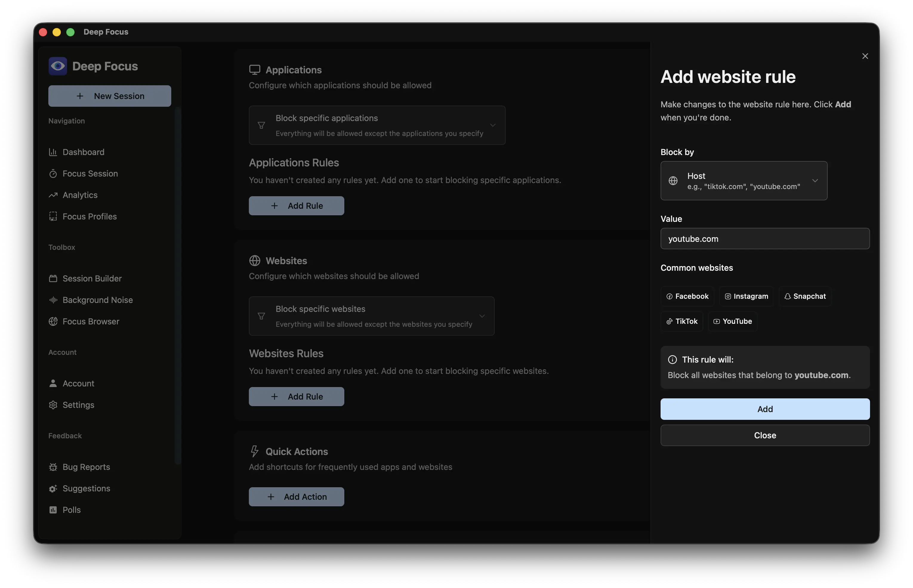Choose the Snapchat common website chip

(805, 296)
